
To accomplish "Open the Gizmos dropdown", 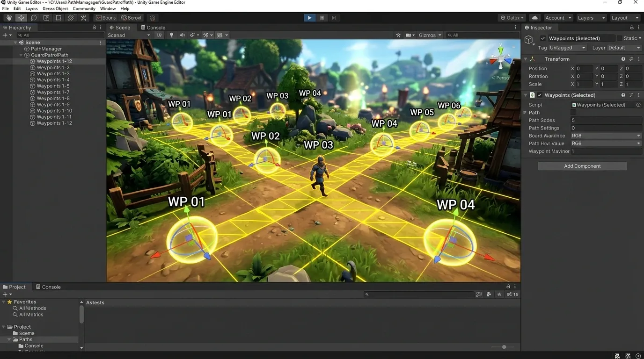I will (430, 35).
